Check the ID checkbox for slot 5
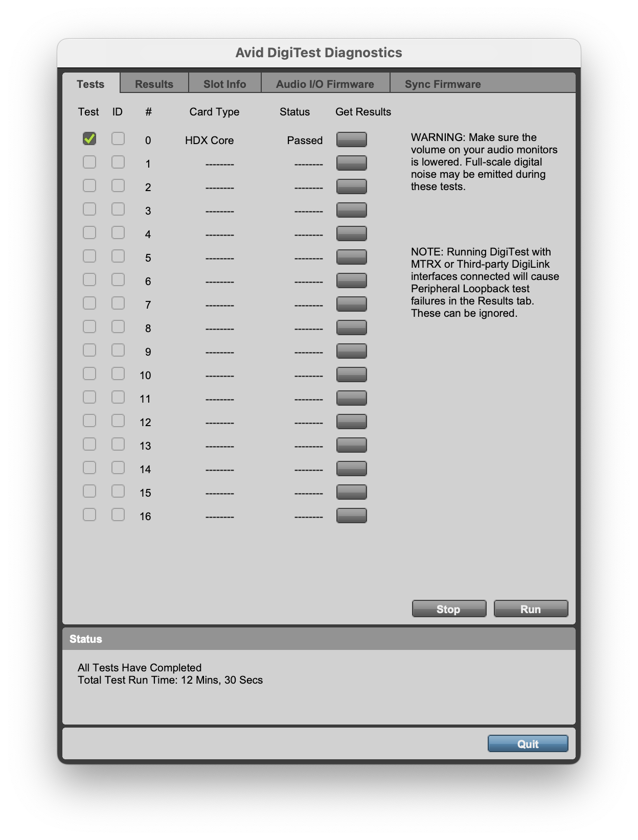 tap(118, 256)
